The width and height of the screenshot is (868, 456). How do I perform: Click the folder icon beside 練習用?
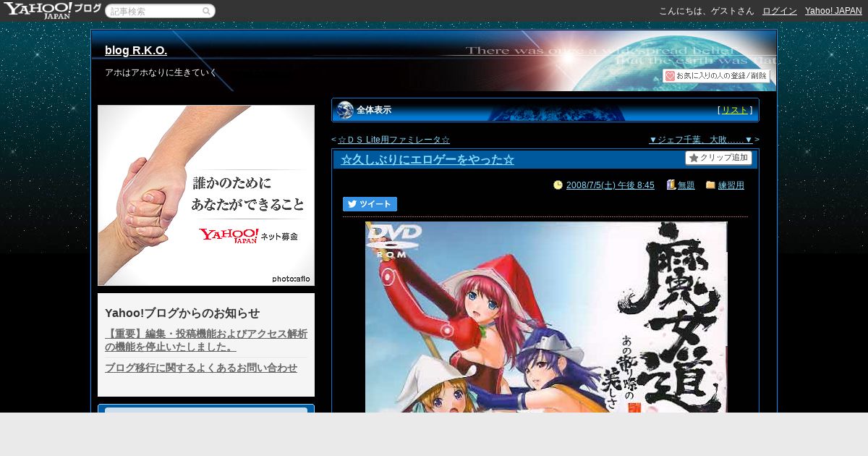[x=710, y=185]
